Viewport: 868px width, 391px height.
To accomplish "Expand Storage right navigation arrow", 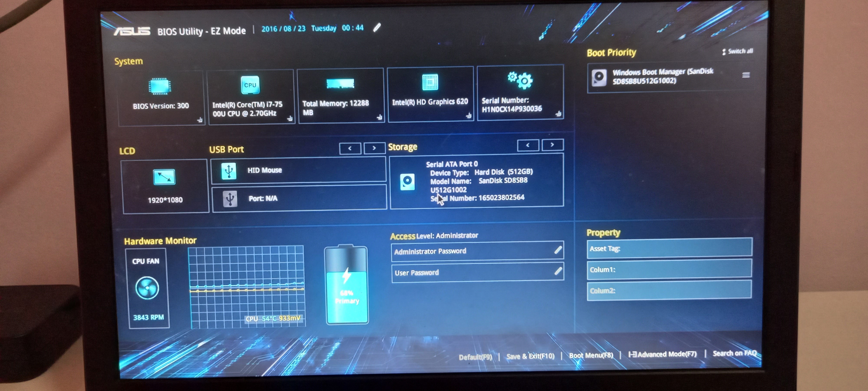I will point(553,146).
